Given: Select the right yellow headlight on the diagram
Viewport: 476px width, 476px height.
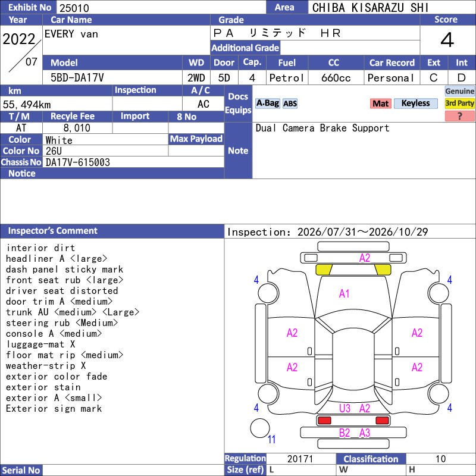Looking at the screenshot, I should click(x=383, y=270).
